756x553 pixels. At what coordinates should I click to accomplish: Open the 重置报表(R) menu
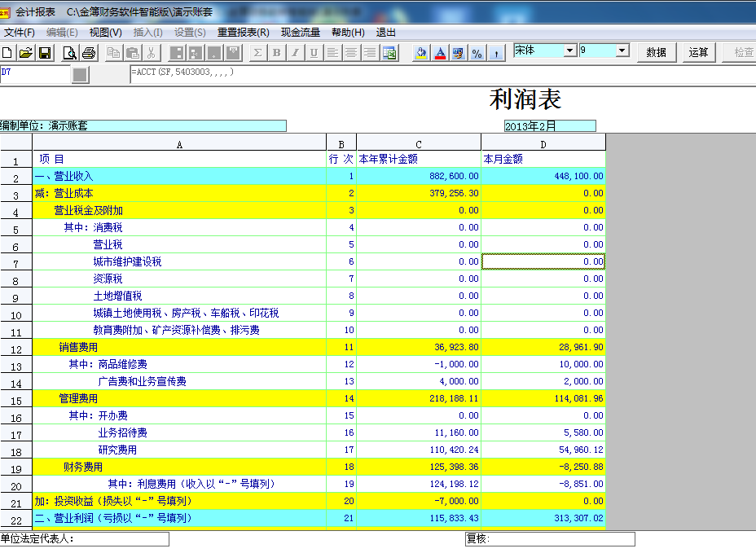(243, 33)
